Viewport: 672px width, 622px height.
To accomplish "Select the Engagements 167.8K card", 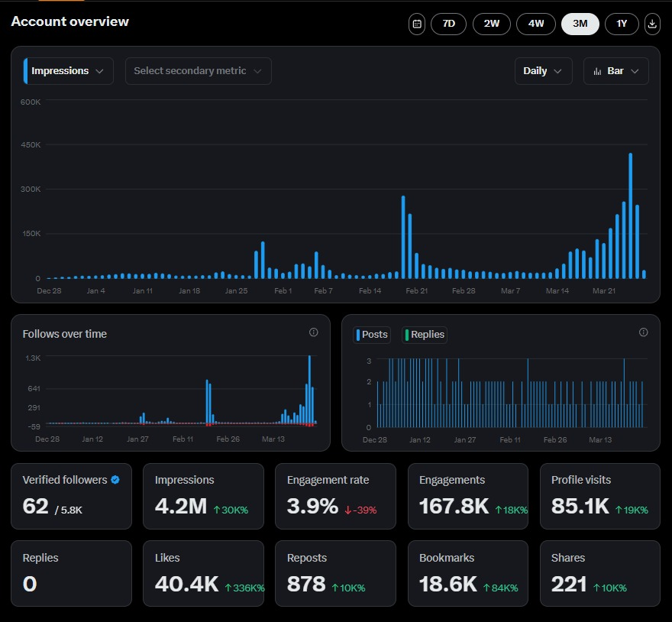I will (x=468, y=496).
